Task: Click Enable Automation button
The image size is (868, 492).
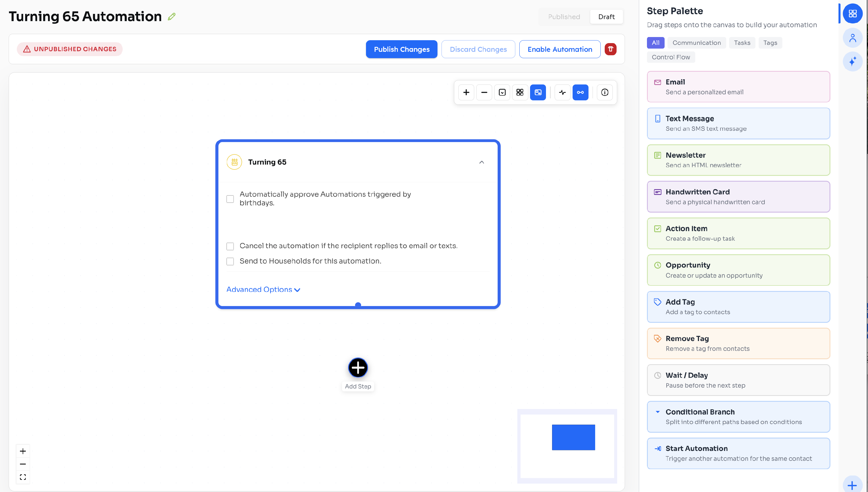Action: [x=560, y=49]
